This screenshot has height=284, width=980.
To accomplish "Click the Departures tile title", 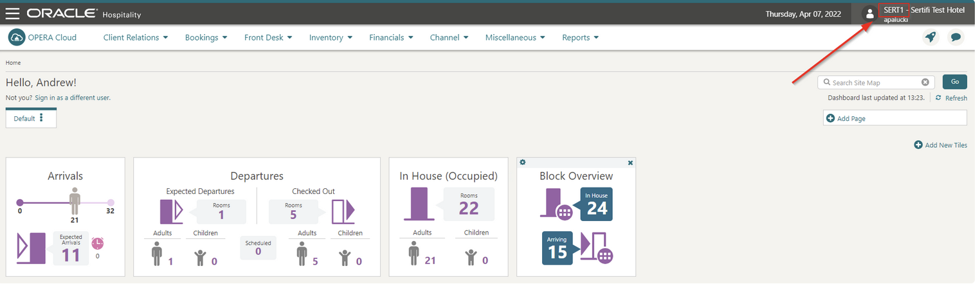I will point(257,175).
